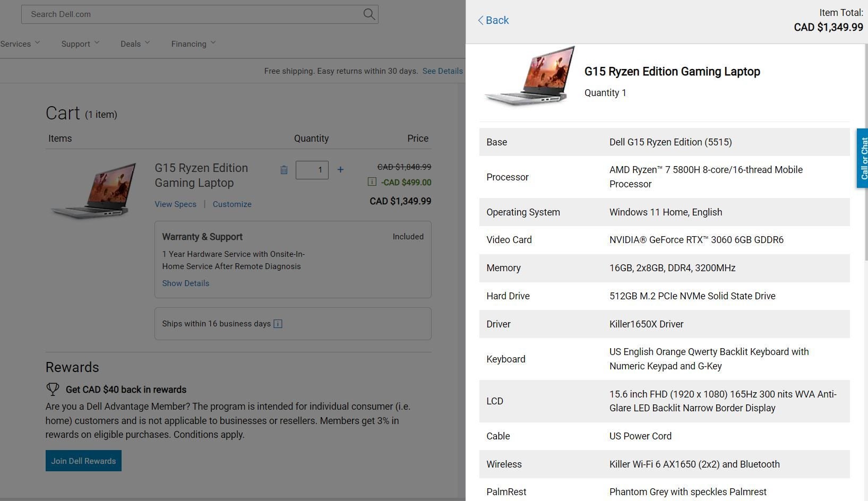868x501 pixels.
Task: Select the US Power Cord value
Action: coord(640,436)
